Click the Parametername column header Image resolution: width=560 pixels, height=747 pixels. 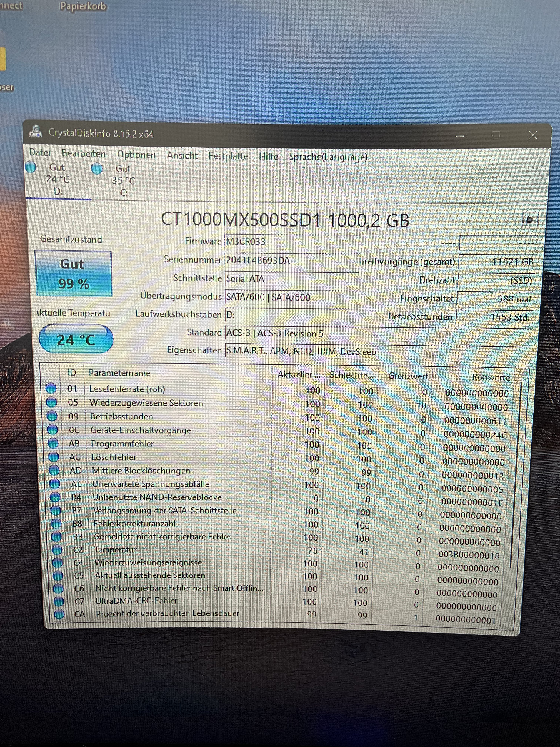[119, 373]
